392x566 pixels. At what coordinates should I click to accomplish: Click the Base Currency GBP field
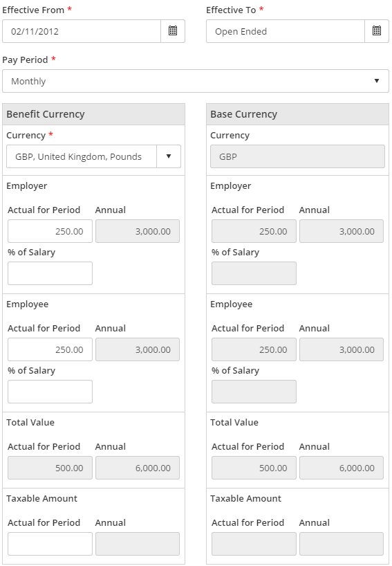click(297, 156)
